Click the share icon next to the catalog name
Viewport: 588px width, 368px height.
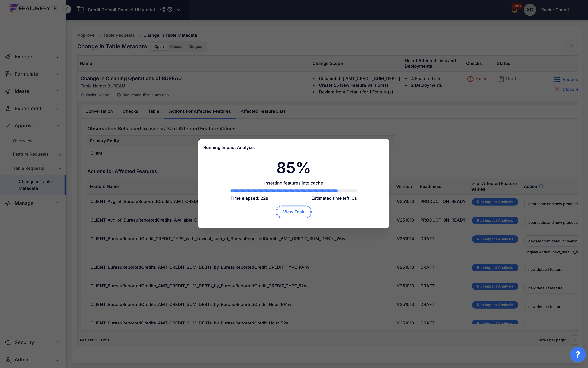click(162, 10)
